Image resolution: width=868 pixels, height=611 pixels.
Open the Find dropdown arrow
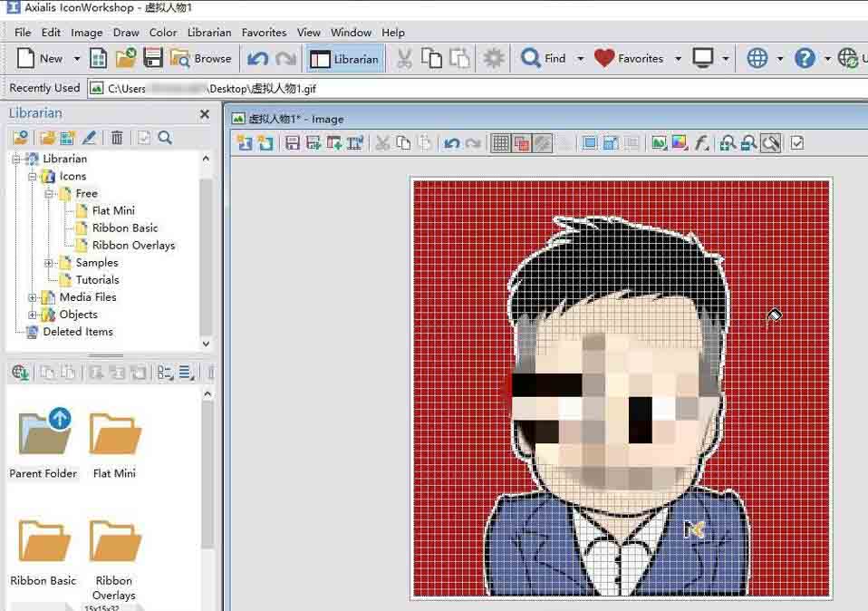[x=580, y=59]
